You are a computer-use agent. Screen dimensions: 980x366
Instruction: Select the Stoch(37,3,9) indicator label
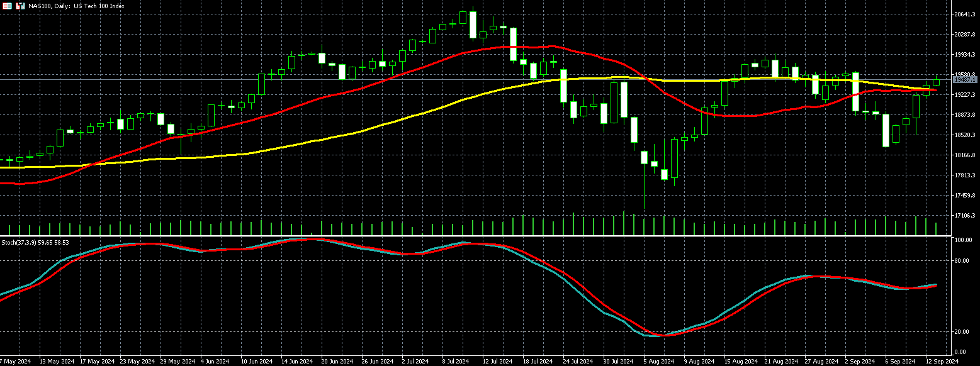click(35, 242)
